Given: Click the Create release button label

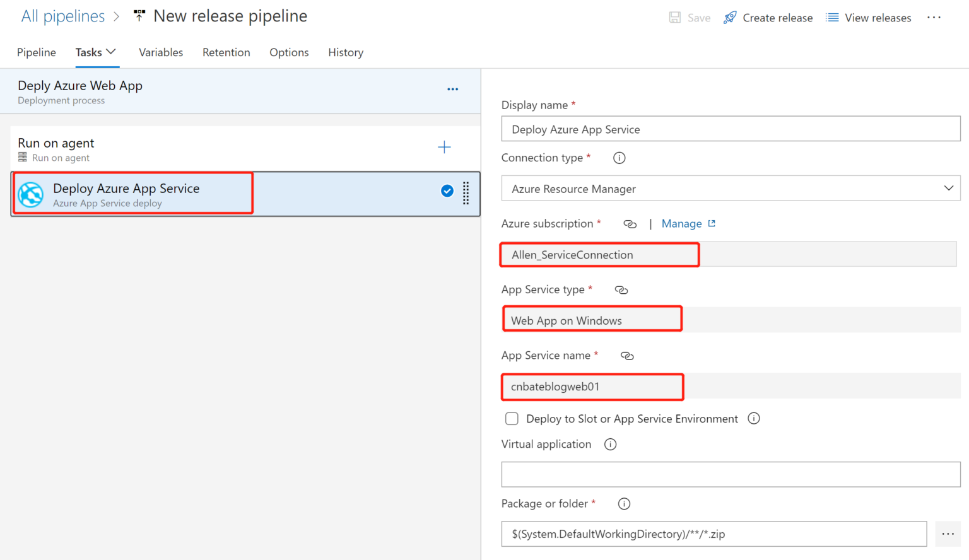Looking at the screenshot, I should pyautogui.click(x=778, y=18).
